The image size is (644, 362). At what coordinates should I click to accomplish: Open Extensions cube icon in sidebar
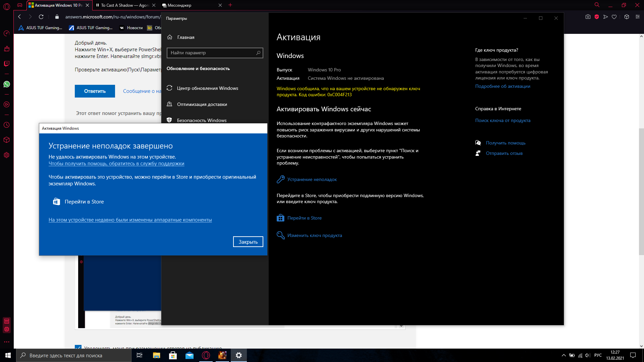7,140
